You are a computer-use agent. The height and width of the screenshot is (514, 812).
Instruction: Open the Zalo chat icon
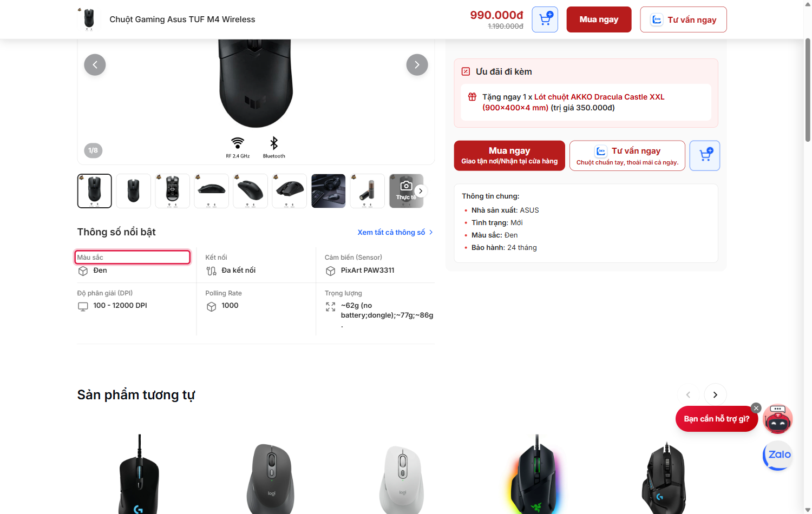[778, 455]
